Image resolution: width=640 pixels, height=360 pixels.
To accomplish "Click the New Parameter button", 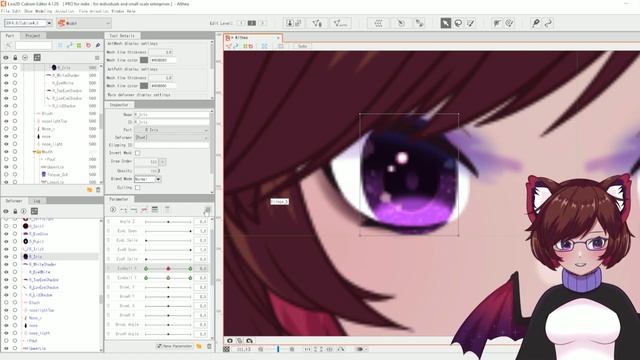I will click(x=175, y=346).
